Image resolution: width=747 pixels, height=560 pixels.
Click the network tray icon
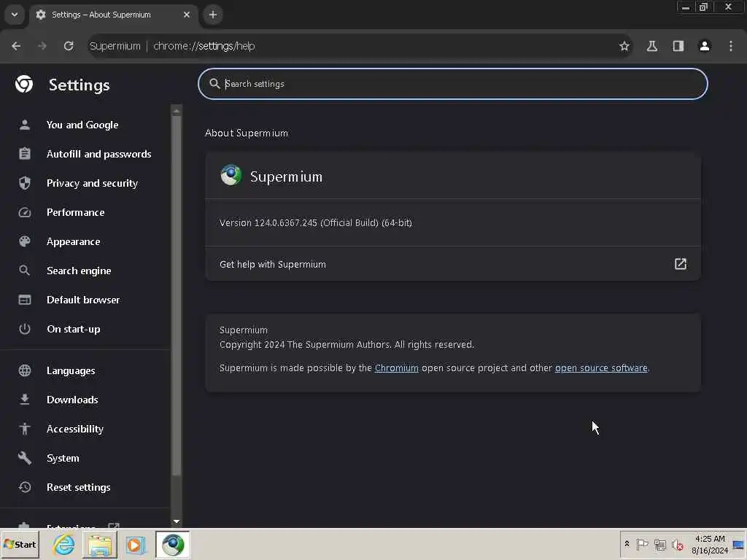point(659,544)
